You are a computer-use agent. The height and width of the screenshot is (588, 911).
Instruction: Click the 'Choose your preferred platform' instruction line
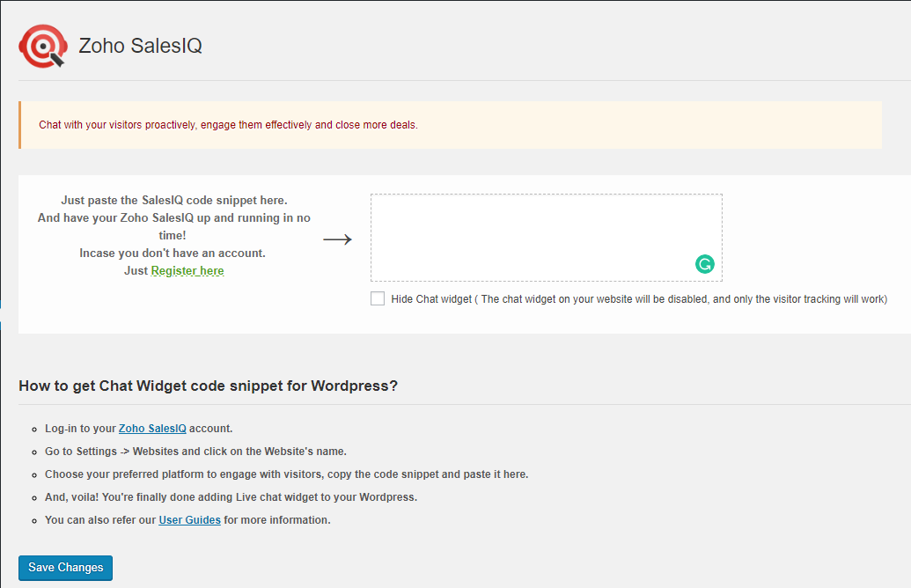(286, 474)
